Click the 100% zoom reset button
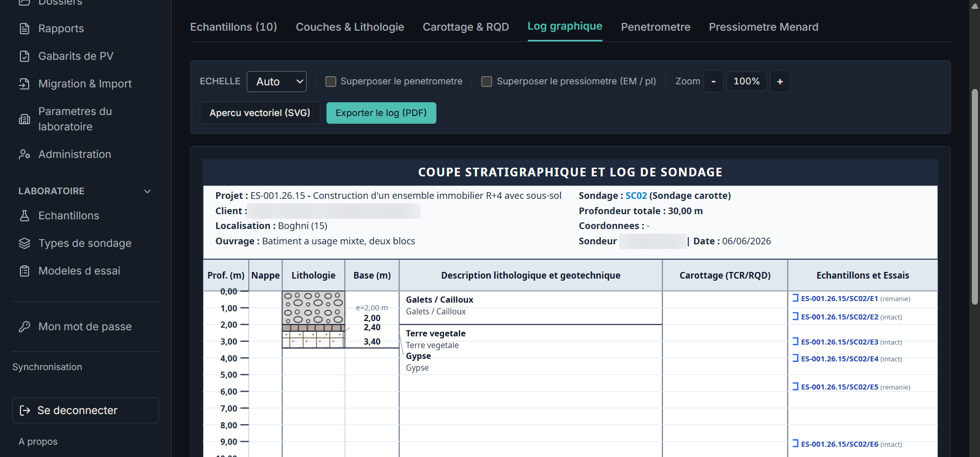Viewport: 980px width, 457px height. coord(746,81)
